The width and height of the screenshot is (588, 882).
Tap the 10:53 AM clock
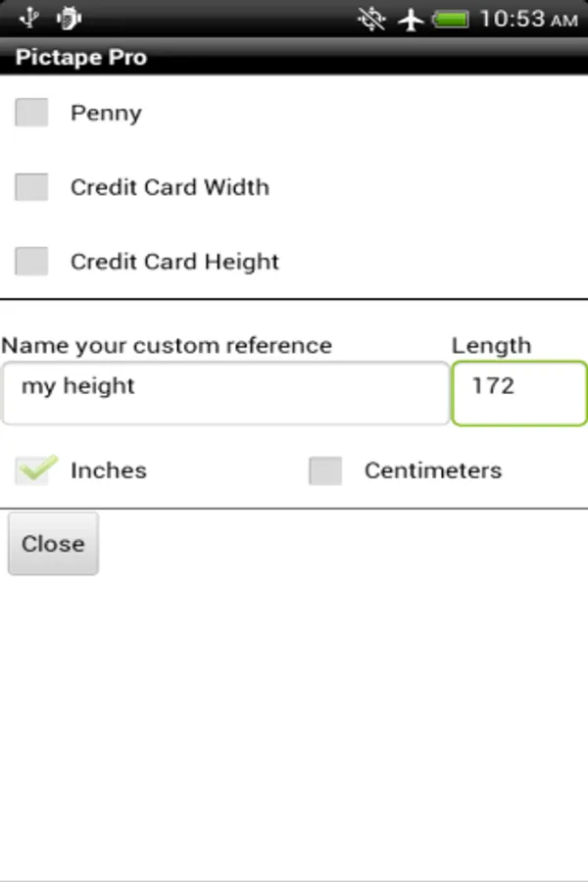pos(529,19)
